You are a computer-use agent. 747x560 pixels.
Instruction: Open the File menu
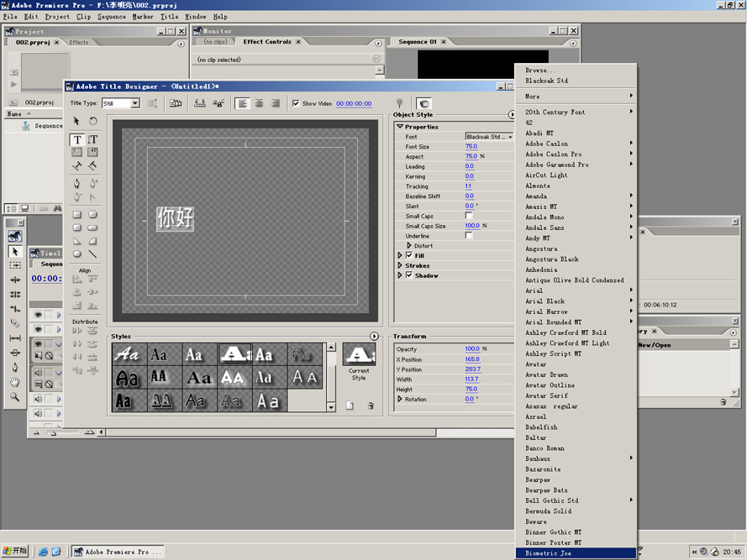[10, 17]
